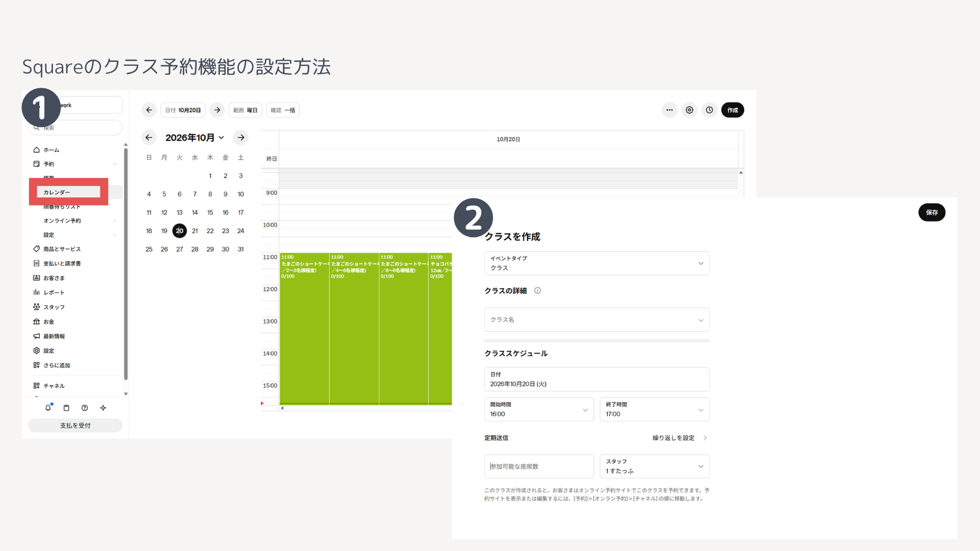Show previous month in mini calendar
The height and width of the screenshot is (551, 980).
tap(149, 138)
